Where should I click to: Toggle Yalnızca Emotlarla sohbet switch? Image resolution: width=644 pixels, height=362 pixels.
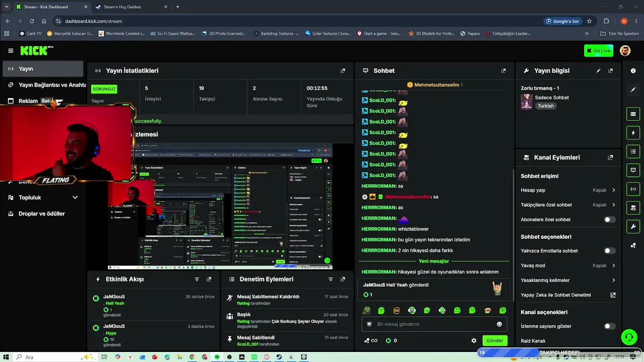[x=609, y=251]
